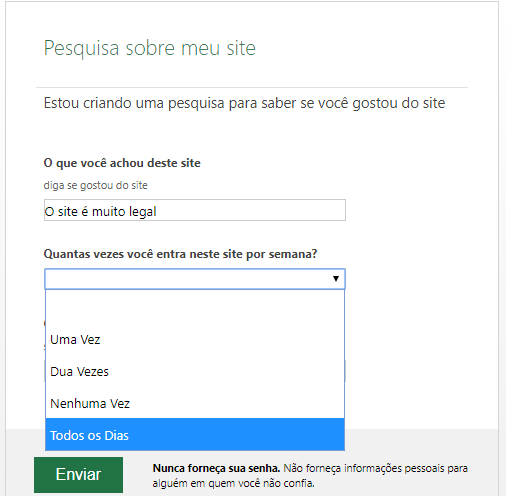Click the dropdown arrow of weekly visits combo box
This screenshot has width=506, height=496.
point(336,278)
